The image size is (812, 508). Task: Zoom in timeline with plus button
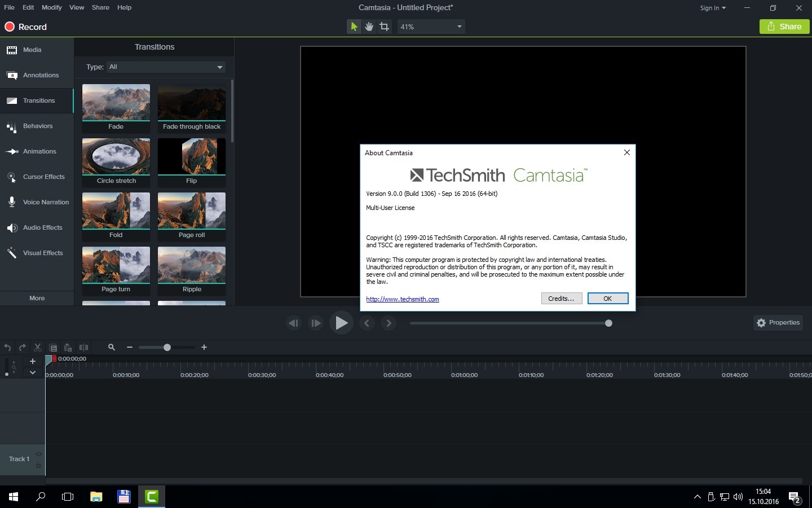click(x=204, y=348)
